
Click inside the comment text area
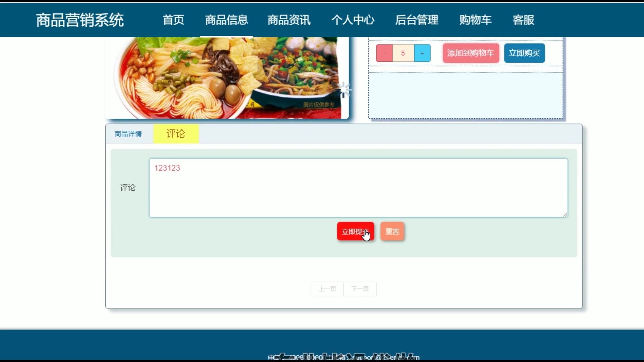(358, 188)
